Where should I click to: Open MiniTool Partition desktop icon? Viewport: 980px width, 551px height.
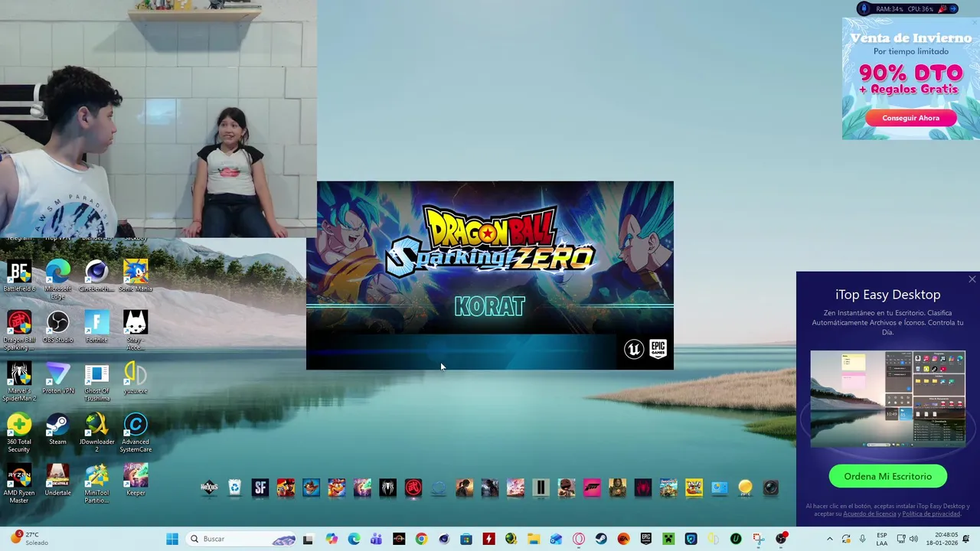click(96, 484)
